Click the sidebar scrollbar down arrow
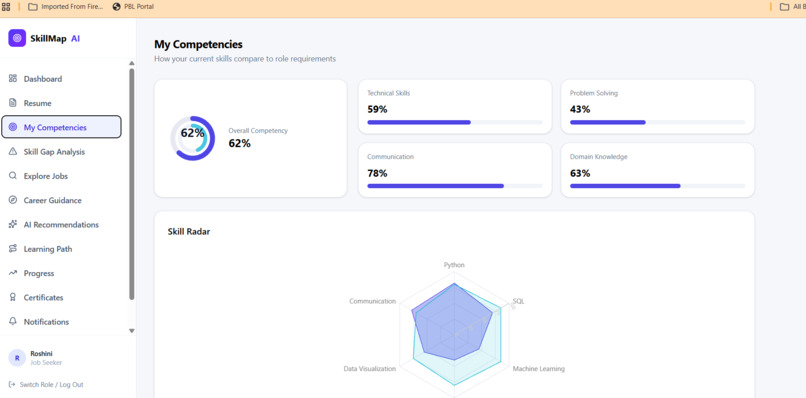Viewport: 806px width, 398px height. point(132,331)
